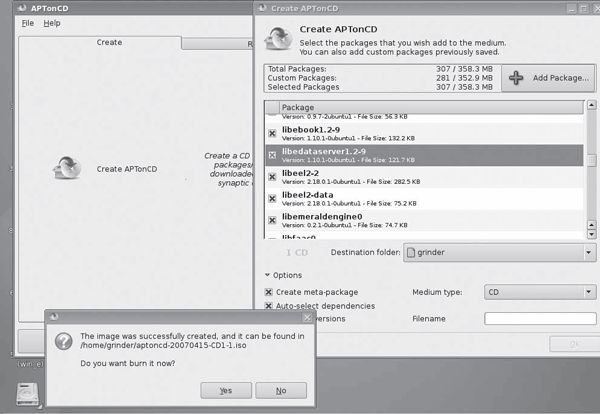Disable the Create meta-package option
Screen dimensions: 600x414
269,292
